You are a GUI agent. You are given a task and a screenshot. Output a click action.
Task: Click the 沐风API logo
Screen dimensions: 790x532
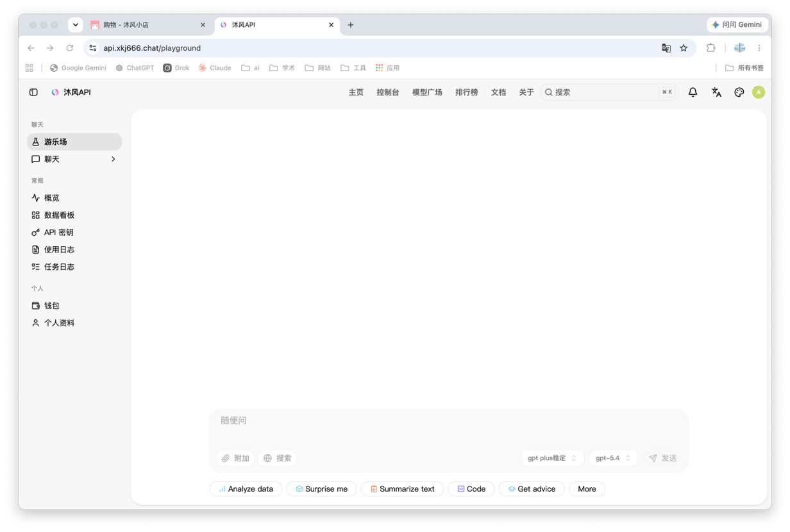point(71,92)
